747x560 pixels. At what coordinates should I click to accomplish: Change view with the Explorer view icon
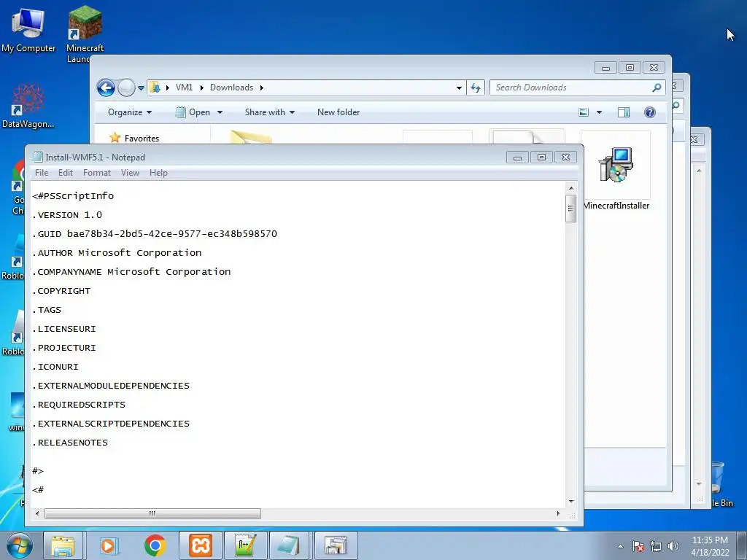(x=584, y=112)
